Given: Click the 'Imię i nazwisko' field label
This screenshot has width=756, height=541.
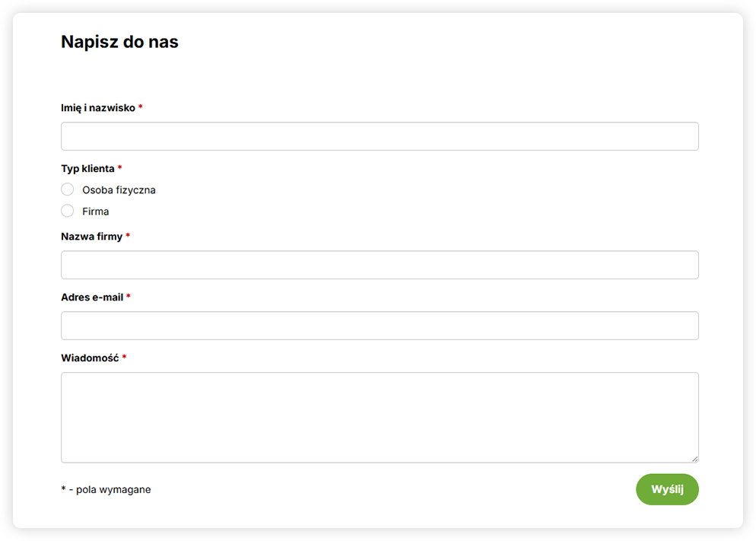Looking at the screenshot, I should pos(98,108).
